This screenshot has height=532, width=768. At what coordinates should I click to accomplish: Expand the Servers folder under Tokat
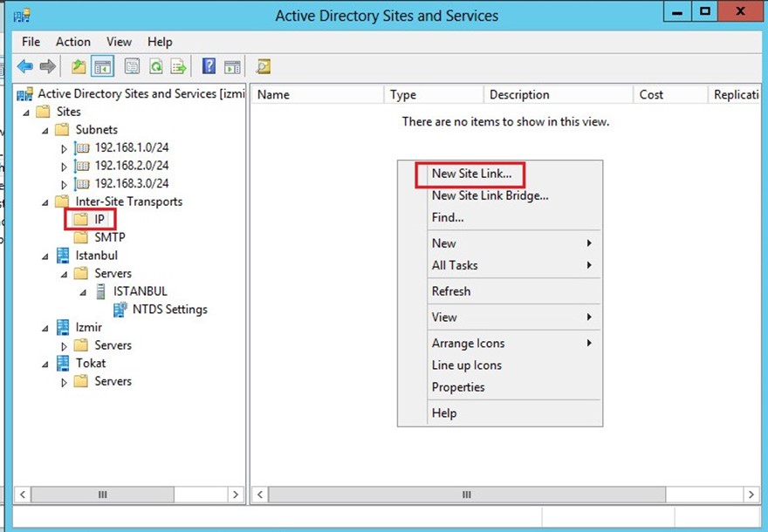point(64,382)
